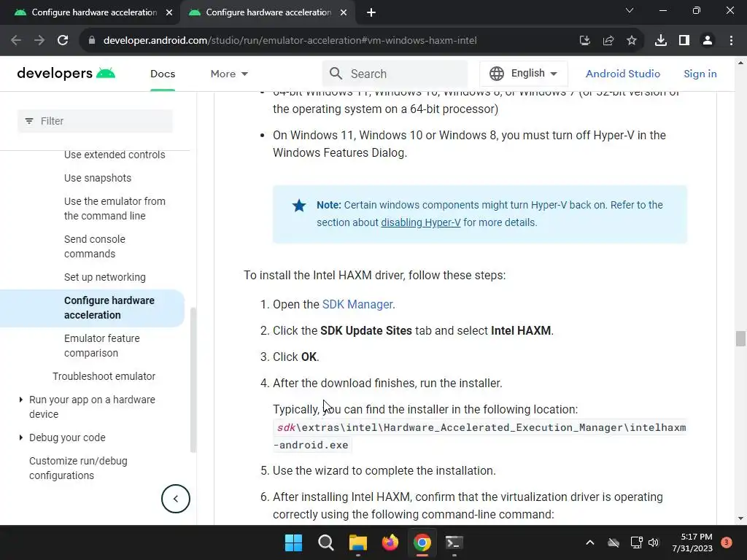Open the disabling Hyper-V link
747x560 pixels.
tap(421, 222)
